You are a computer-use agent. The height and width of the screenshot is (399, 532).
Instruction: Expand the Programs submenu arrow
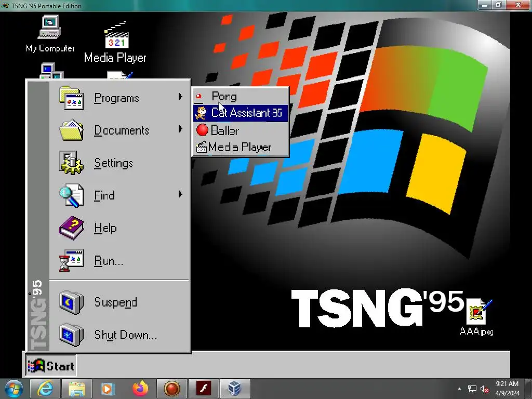(x=180, y=97)
